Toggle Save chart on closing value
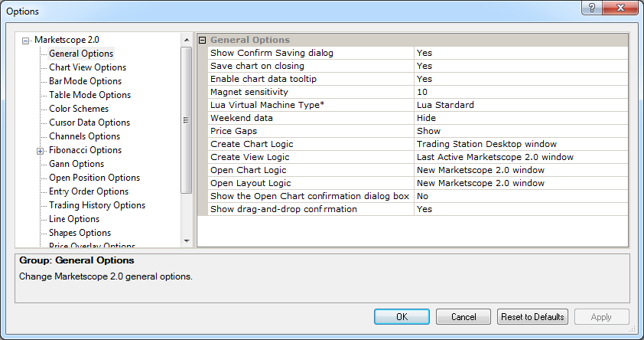This screenshot has height=340, width=644. coord(520,66)
